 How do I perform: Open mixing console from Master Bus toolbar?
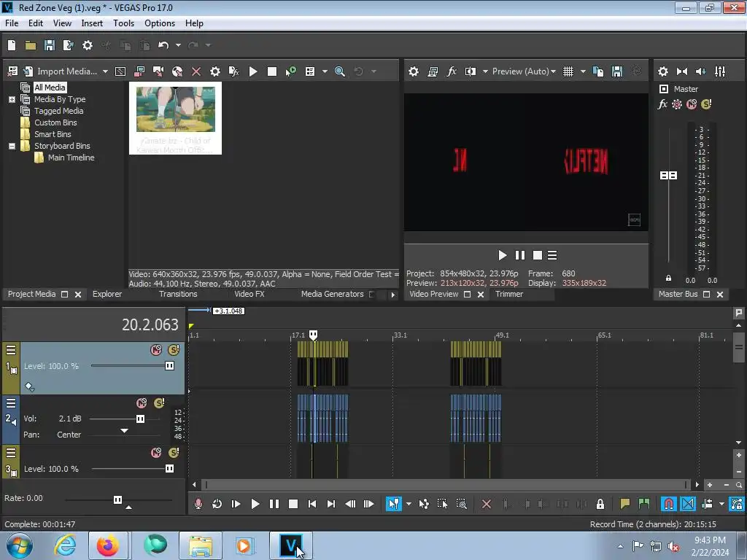(x=720, y=71)
